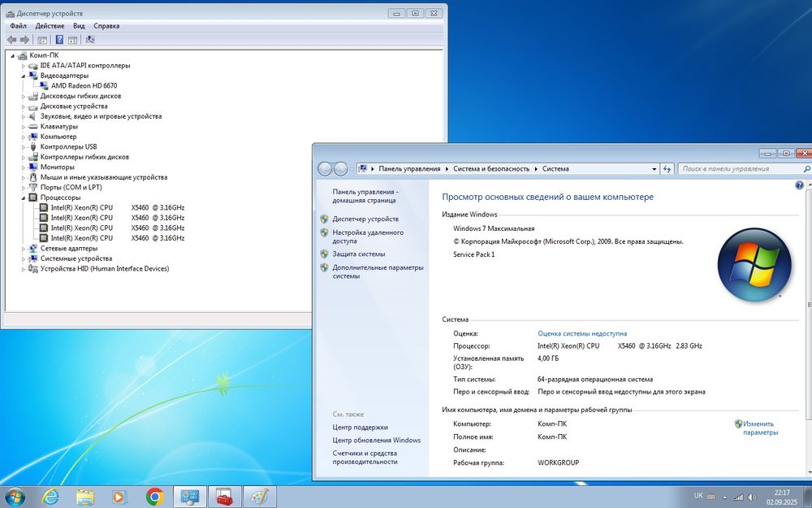Screen dimensions: 812x508
Task: Click Система и безопасность breadcrumb segment
Action: click(x=491, y=168)
